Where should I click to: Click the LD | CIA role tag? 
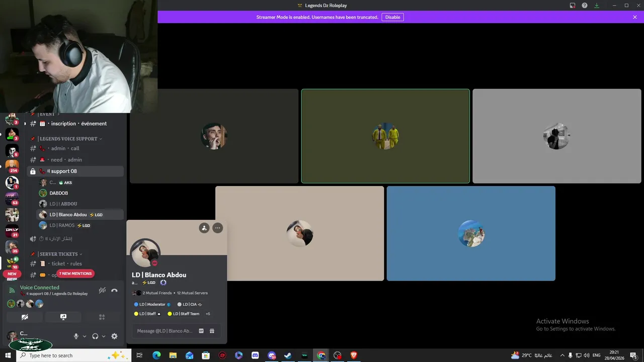click(190, 304)
